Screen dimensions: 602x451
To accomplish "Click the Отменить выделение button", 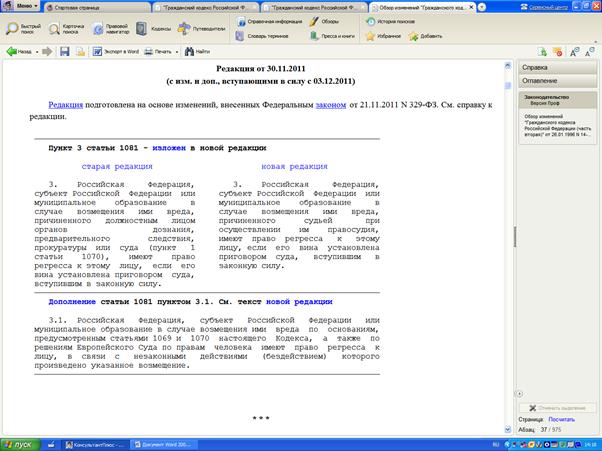I will coord(557,408).
